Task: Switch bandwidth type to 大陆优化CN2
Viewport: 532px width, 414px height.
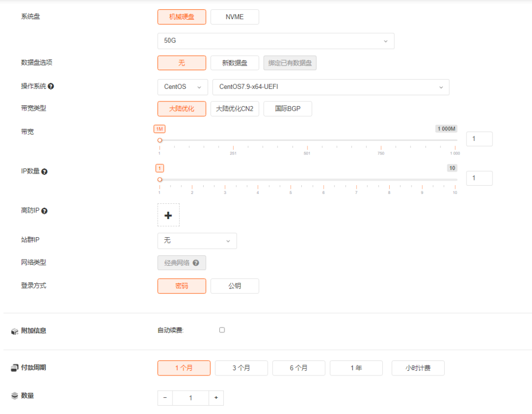Action: pyautogui.click(x=234, y=109)
